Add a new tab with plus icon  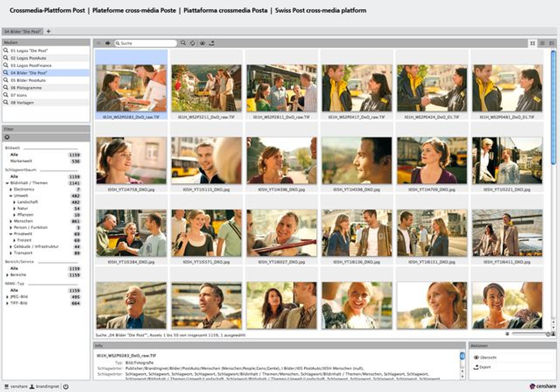click(x=49, y=31)
